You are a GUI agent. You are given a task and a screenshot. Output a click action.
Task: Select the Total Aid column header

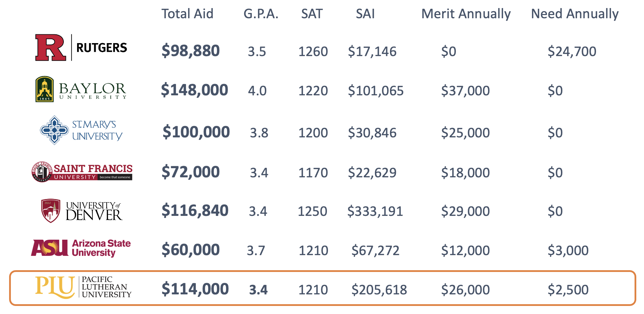187,14
